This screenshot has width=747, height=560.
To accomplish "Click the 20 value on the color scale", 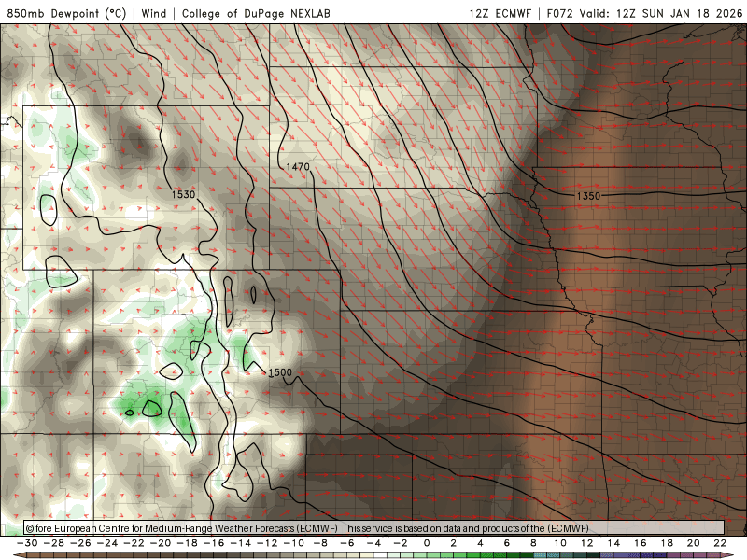I will pyautogui.click(x=694, y=543).
